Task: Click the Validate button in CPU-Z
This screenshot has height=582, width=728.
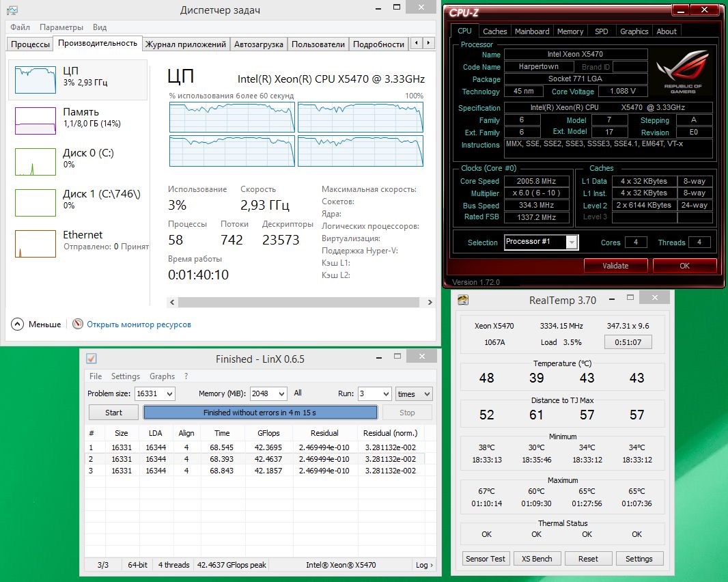Action: 615,266
